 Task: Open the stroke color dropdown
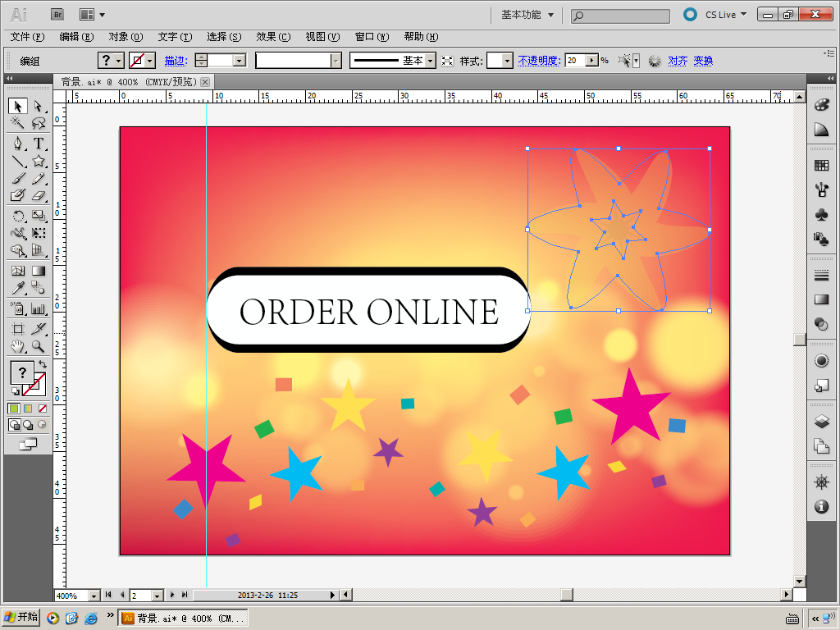tap(150, 61)
